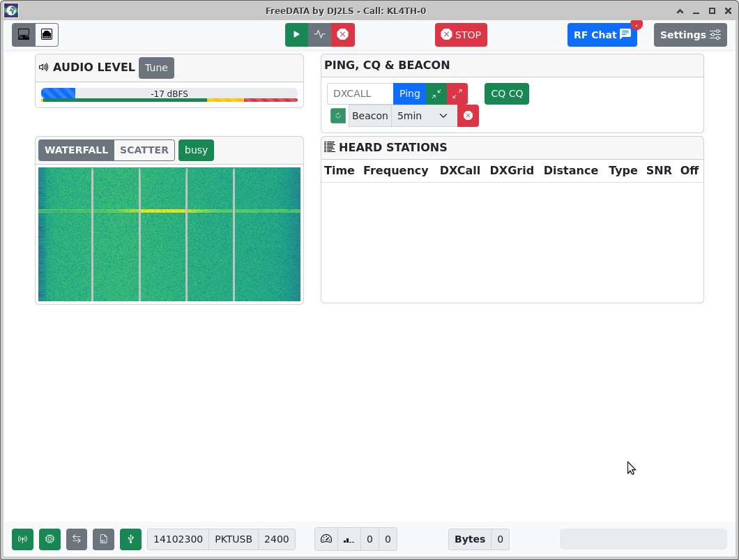Switch to the left dark layout view toggle

tap(24, 35)
